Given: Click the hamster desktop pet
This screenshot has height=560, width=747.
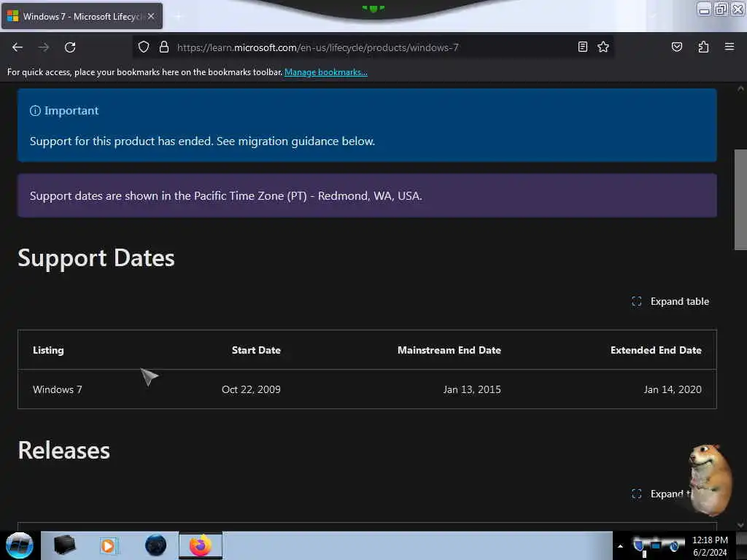Looking at the screenshot, I should tap(710, 480).
